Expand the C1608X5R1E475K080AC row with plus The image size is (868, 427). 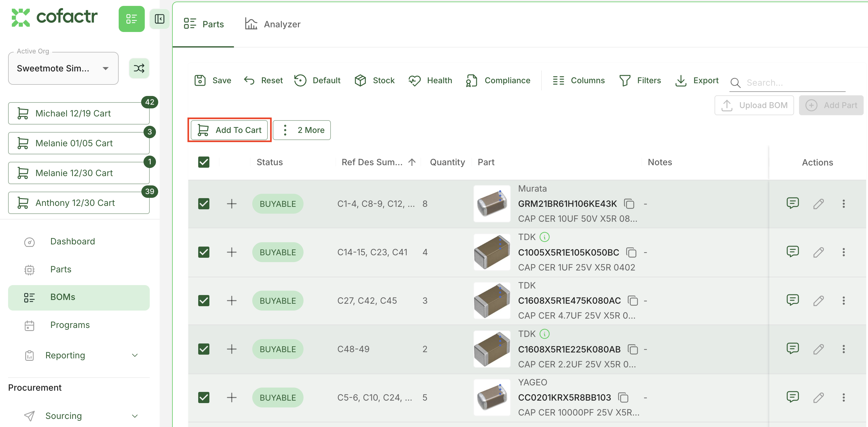point(231,301)
